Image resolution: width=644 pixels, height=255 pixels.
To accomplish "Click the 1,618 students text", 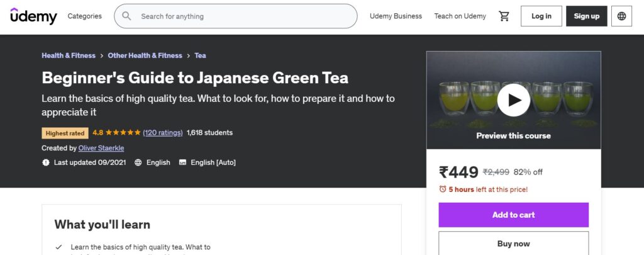I will (x=209, y=132).
